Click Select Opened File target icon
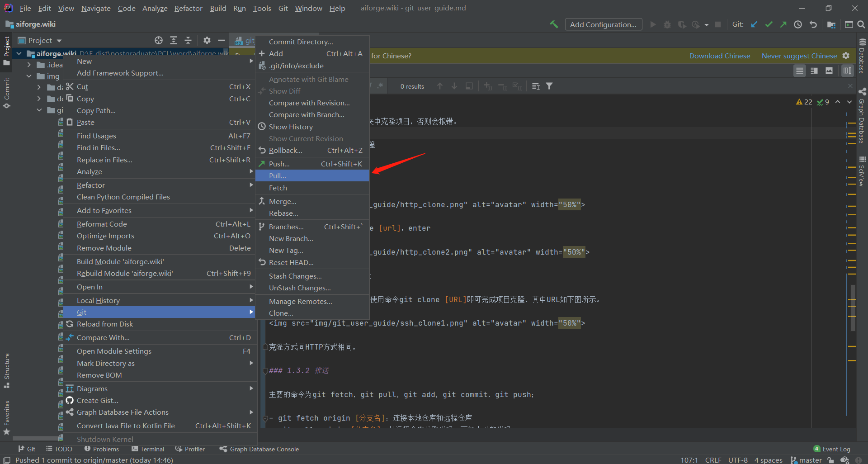The height and width of the screenshot is (464, 868). point(158,40)
